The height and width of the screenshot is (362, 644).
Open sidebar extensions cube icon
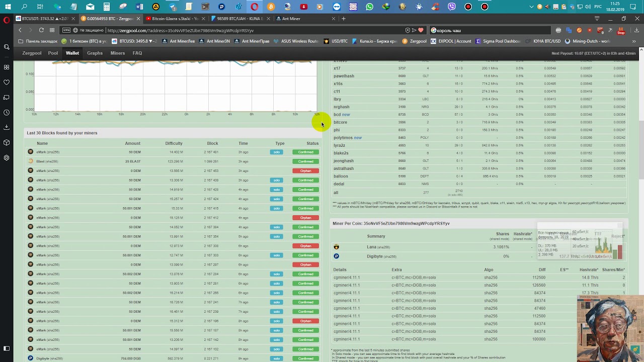point(7,142)
